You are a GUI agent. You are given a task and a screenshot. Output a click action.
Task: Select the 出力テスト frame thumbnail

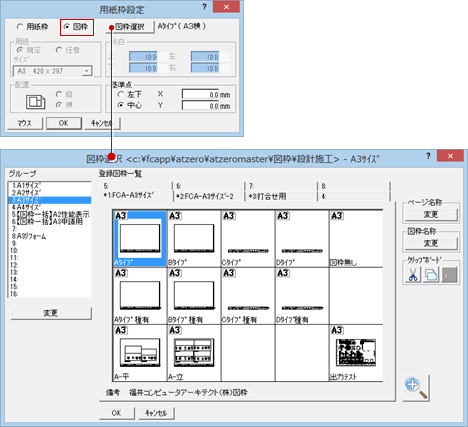(x=356, y=353)
